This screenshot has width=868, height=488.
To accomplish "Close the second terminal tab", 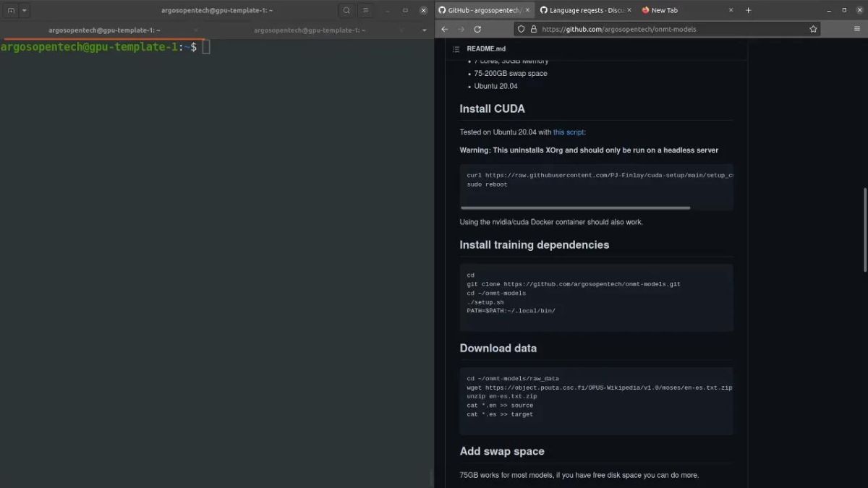I will (x=402, y=30).
